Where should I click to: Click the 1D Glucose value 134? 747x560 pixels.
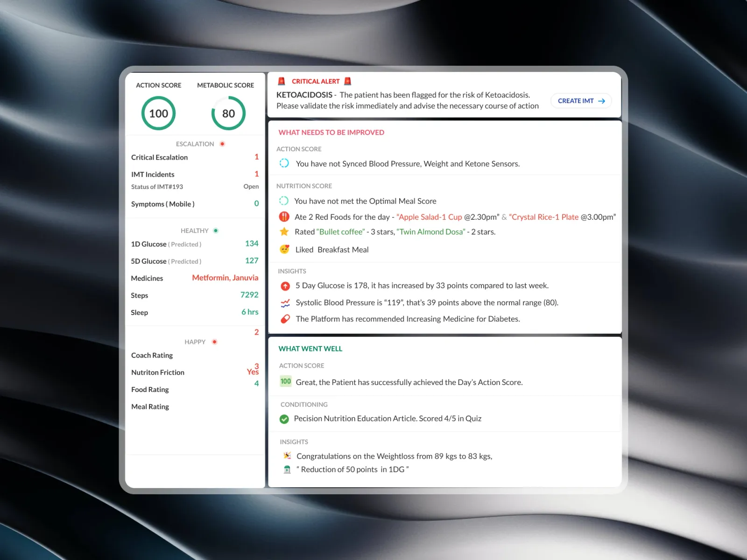coord(252,244)
